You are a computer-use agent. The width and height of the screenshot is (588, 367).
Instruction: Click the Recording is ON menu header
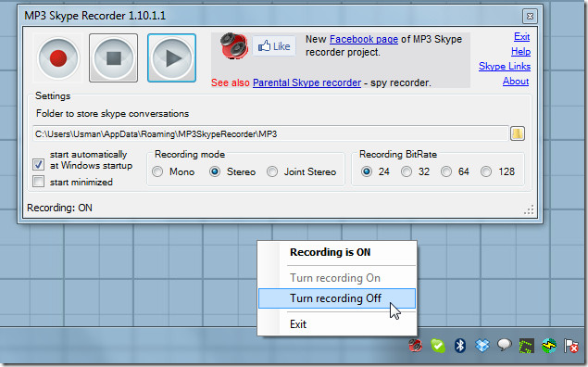pos(330,252)
